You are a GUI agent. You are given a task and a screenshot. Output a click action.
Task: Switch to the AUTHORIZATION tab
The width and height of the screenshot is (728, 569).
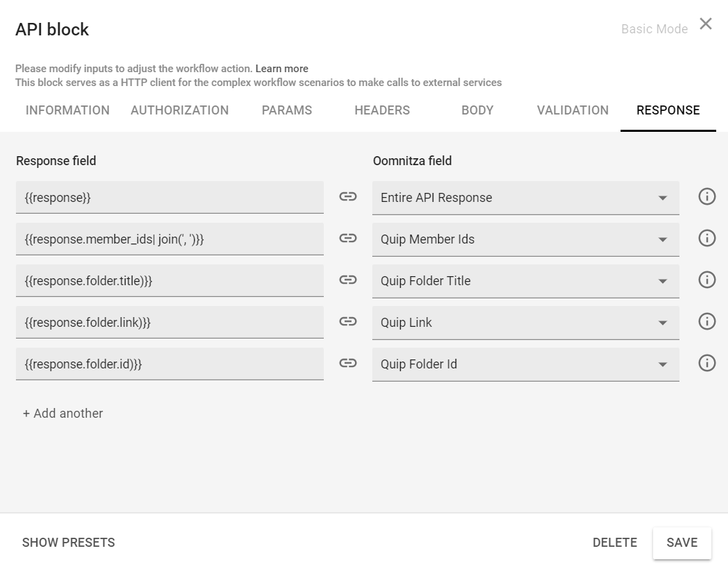coord(179,110)
